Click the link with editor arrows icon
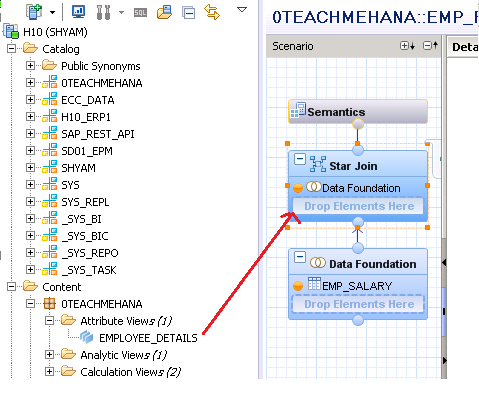Viewport: 479px width, 393px height. (x=212, y=12)
